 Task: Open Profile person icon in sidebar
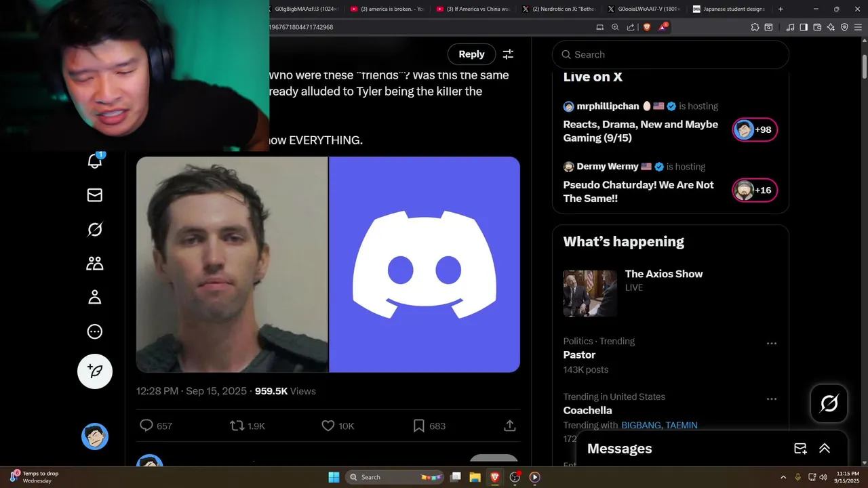click(x=95, y=298)
